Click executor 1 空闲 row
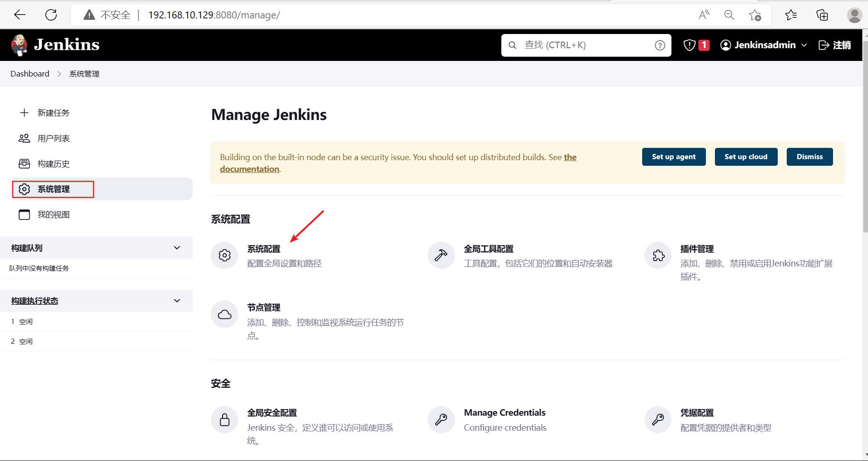Screen dimensions: 868x461 (96, 322)
